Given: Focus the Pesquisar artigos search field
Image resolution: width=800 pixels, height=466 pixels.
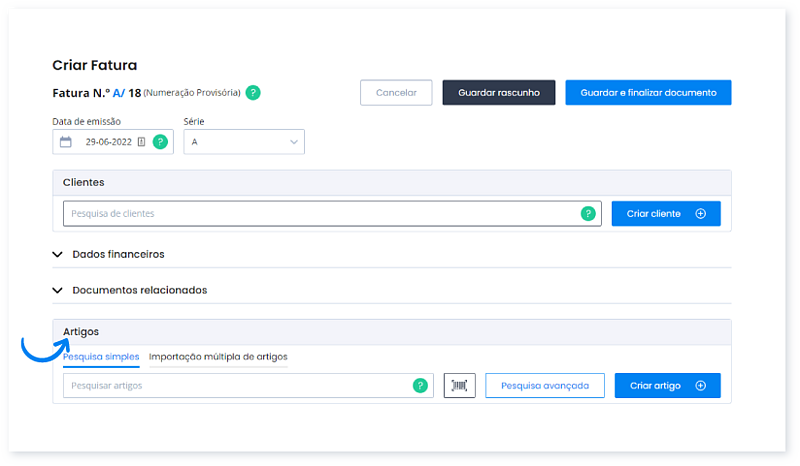Looking at the screenshot, I should tap(235, 386).
